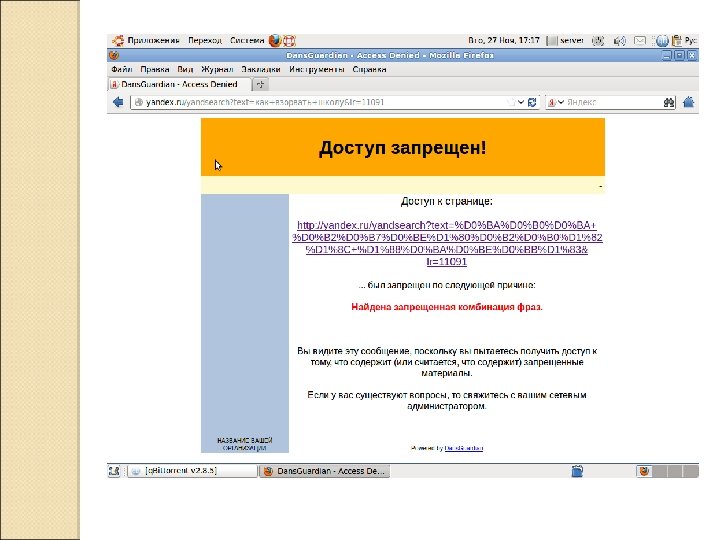Click the Yandex search engine icon

tap(551, 102)
